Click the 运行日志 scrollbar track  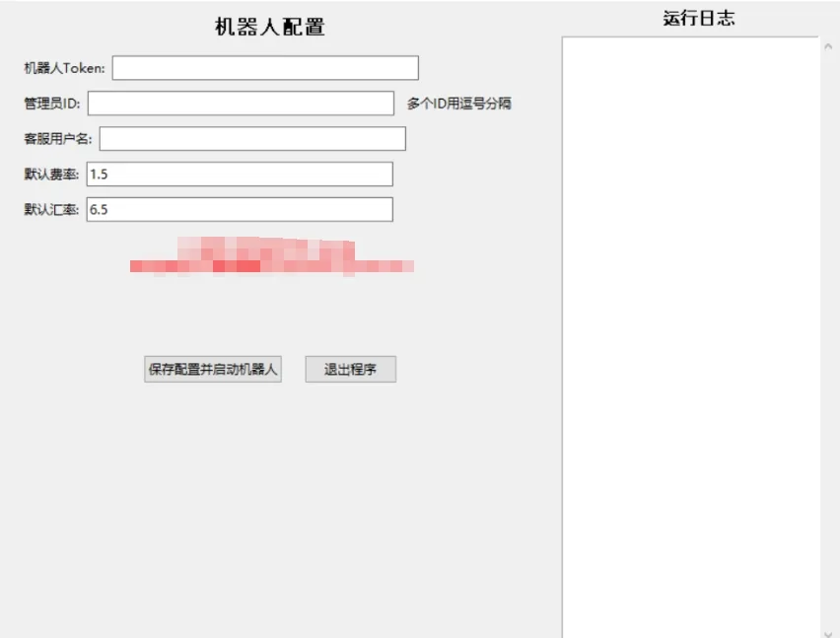[827, 335]
